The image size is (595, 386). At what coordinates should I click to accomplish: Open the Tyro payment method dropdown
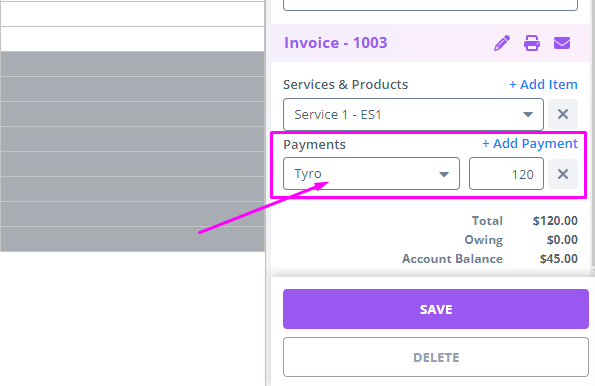pos(371,174)
